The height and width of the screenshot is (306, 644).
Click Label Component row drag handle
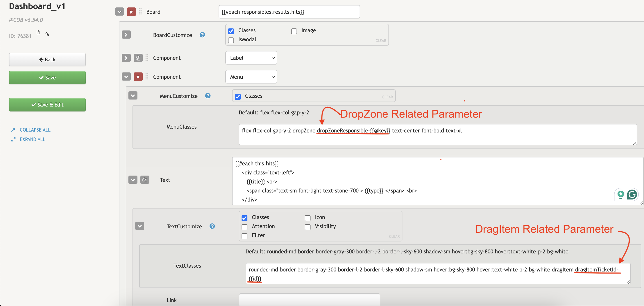pos(147,58)
